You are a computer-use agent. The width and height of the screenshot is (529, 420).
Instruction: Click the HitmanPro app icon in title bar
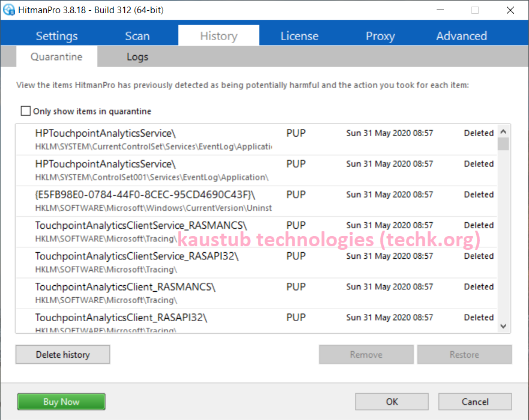tap(9, 10)
